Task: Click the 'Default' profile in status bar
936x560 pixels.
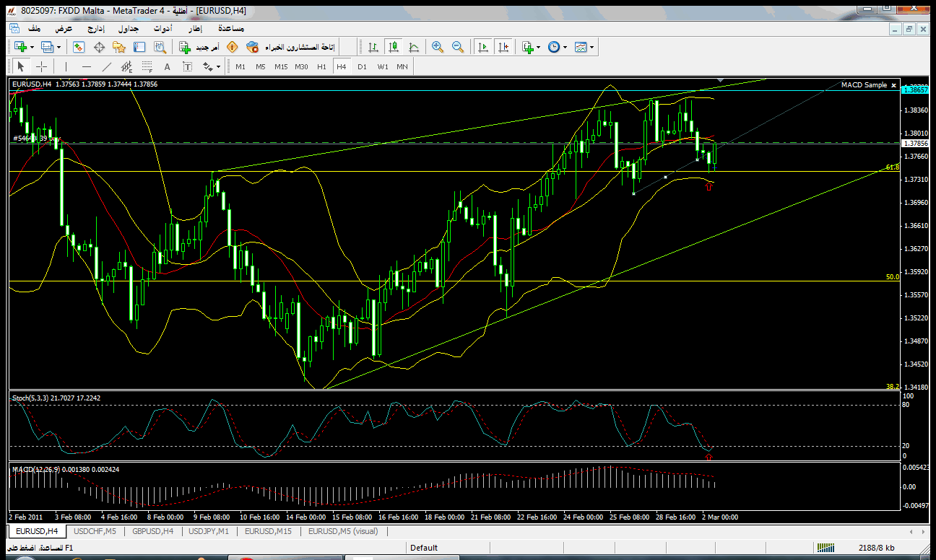Action: [424, 548]
